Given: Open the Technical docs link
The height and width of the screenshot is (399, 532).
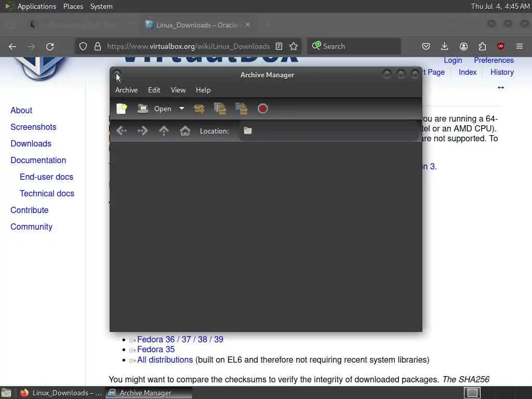Looking at the screenshot, I should pyautogui.click(x=47, y=193).
